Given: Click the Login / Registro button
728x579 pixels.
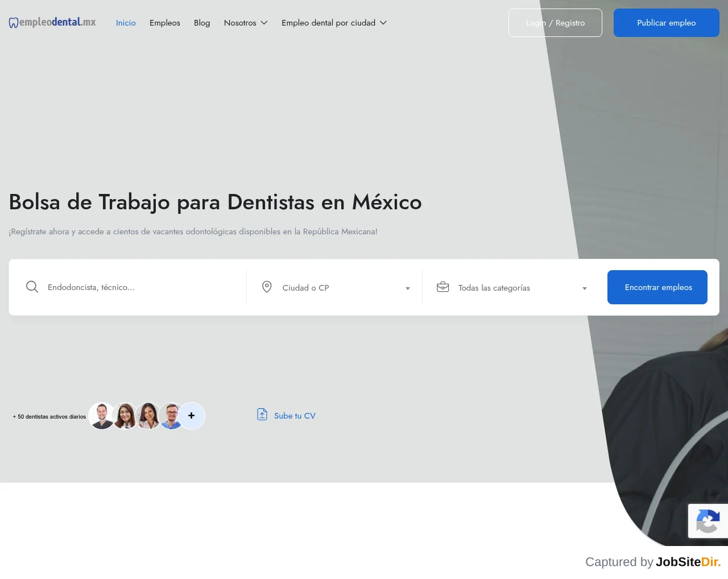Looking at the screenshot, I should point(555,23).
